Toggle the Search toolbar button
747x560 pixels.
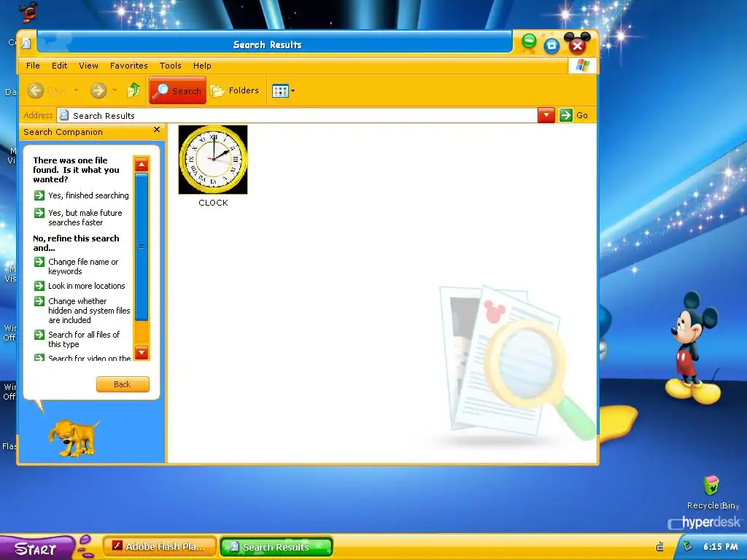coord(178,90)
